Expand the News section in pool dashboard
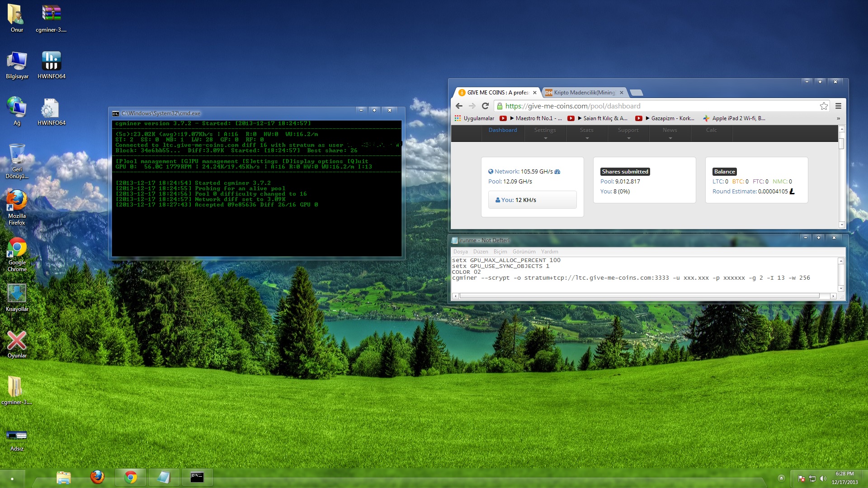This screenshot has width=868, height=488. pyautogui.click(x=670, y=132)
